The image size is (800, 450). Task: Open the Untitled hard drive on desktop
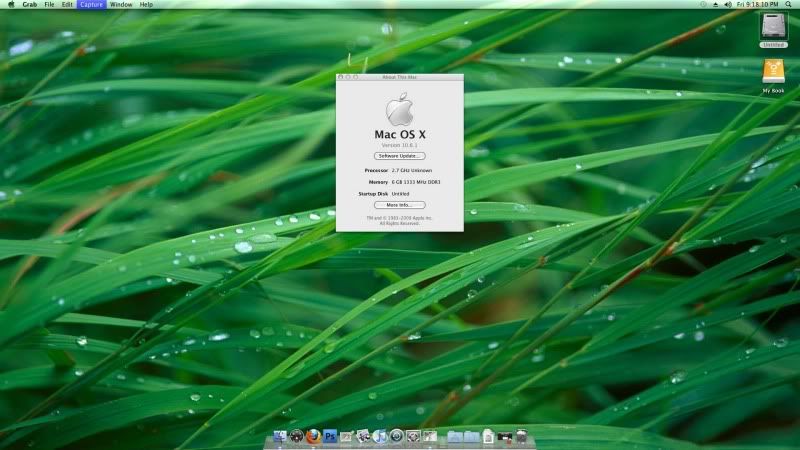(x=773, y=30)
